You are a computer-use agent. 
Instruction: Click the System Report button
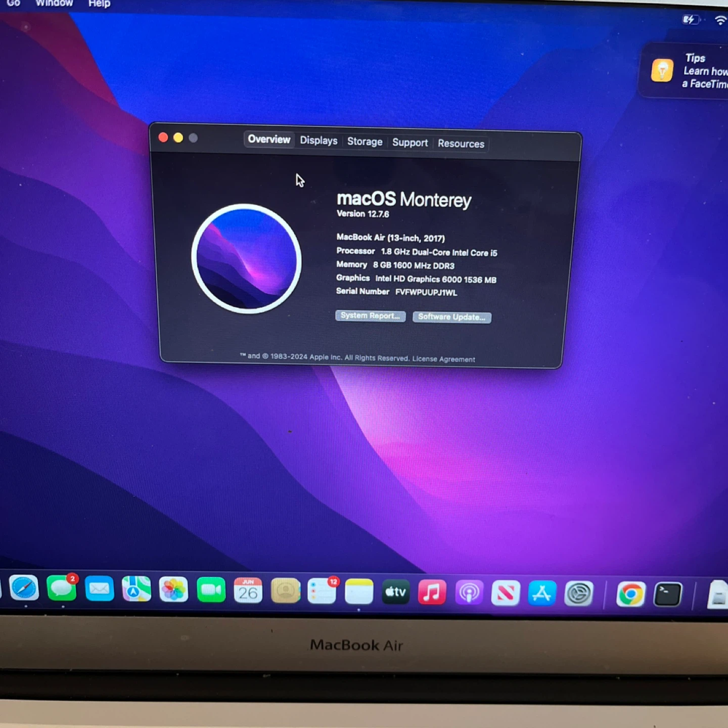[x=370, y=315]
